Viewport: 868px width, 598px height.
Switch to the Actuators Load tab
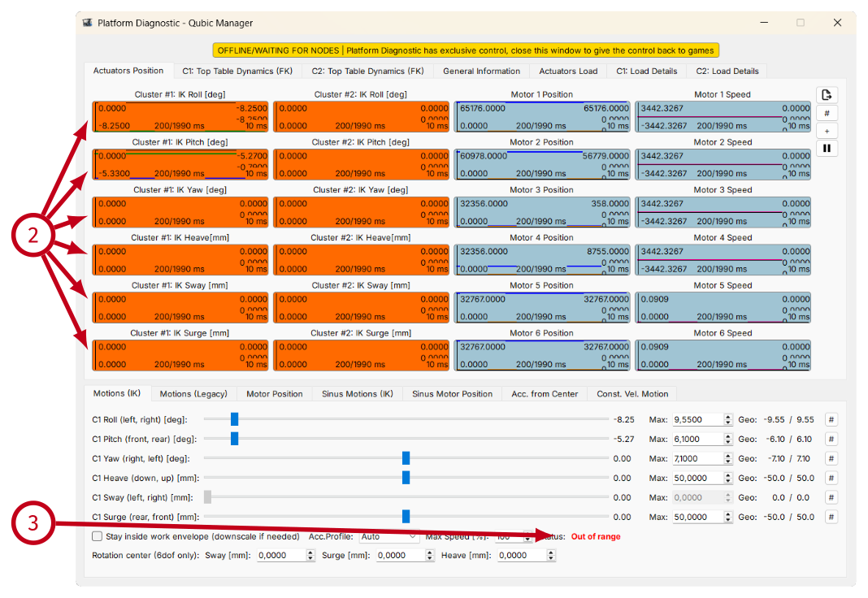(568, 71)
